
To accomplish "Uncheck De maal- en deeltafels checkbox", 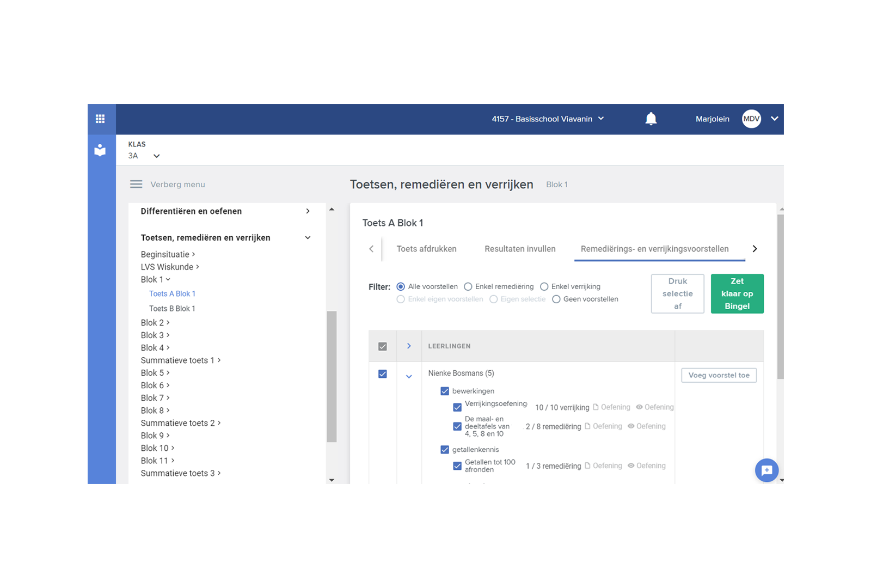I will [457, 426].
